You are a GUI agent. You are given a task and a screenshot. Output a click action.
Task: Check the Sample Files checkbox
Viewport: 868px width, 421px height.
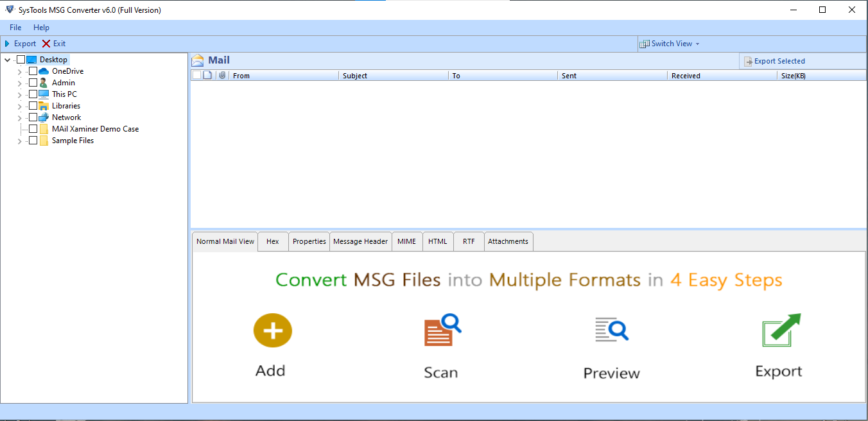click(33, 141)
